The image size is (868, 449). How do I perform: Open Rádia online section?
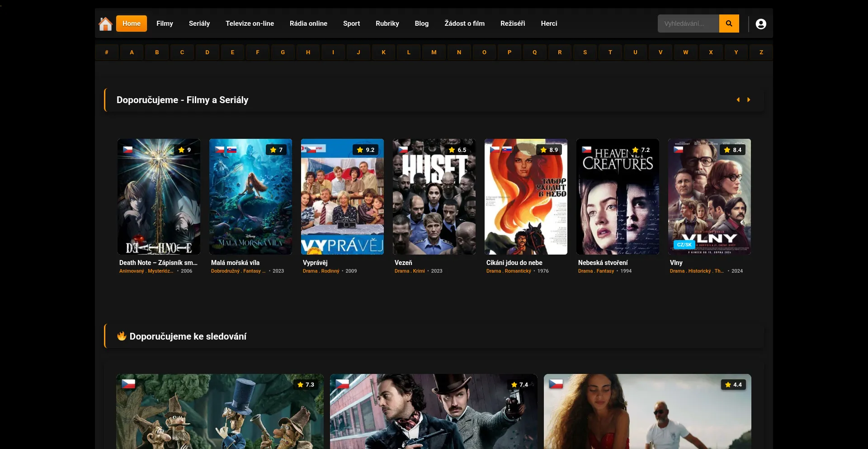point(308,24)
